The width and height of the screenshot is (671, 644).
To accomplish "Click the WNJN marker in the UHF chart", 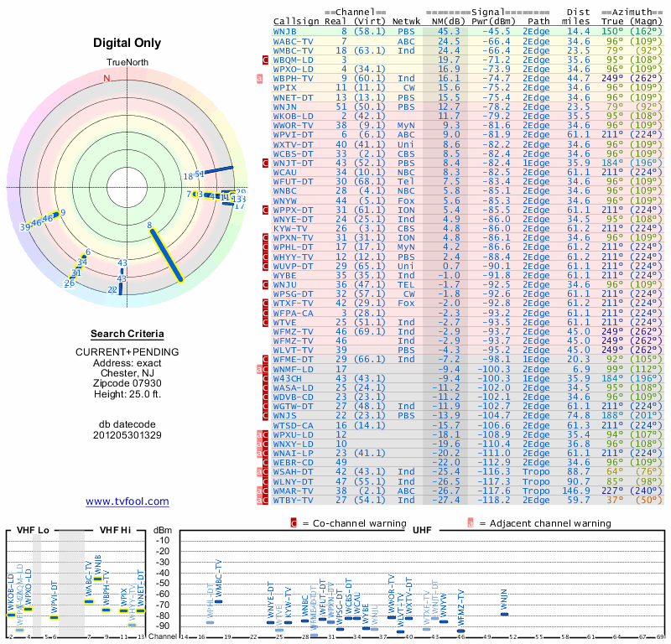I will (504, 614).
